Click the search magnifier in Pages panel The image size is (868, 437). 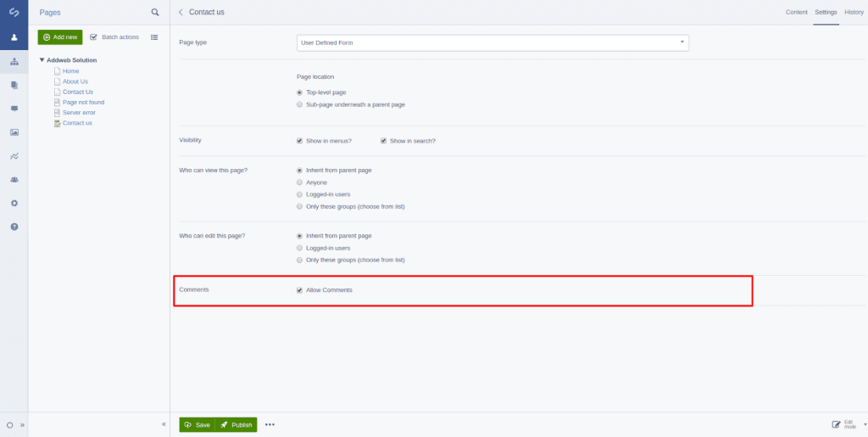click(x=154, y=13)
